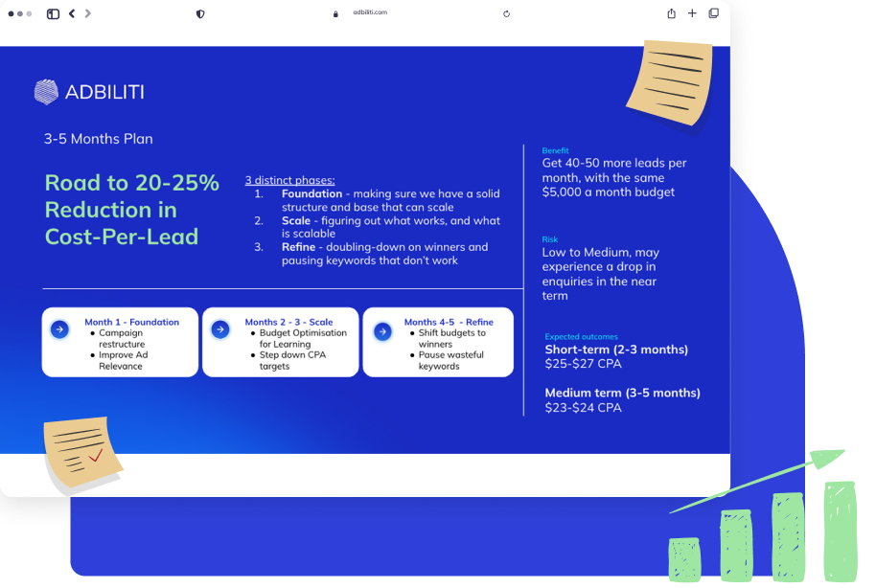Viewport: 876px width, 588px height.
Task: Show the tab overview icon
Action: [x=713, y=13]
